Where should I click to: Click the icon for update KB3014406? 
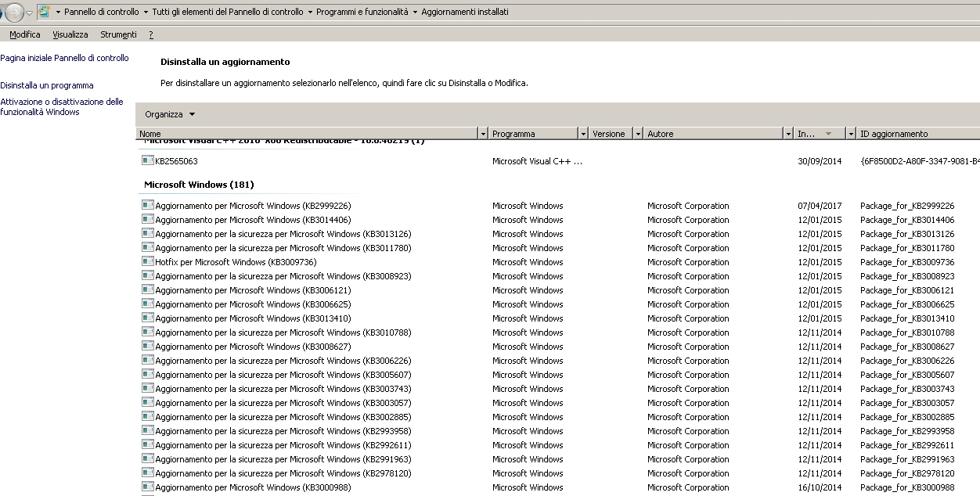[147, 218]
